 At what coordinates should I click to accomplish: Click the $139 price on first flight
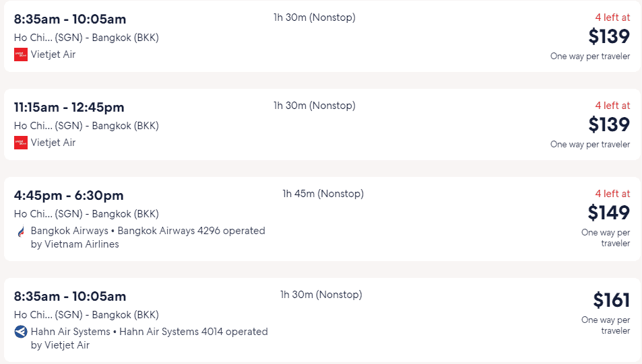coord(609,36)
